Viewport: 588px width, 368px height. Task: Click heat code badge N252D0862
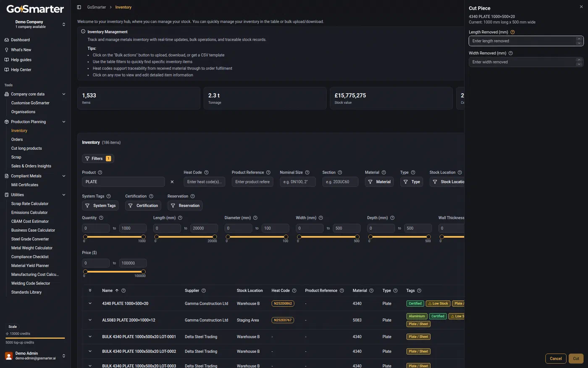click(x=283, y=304)
